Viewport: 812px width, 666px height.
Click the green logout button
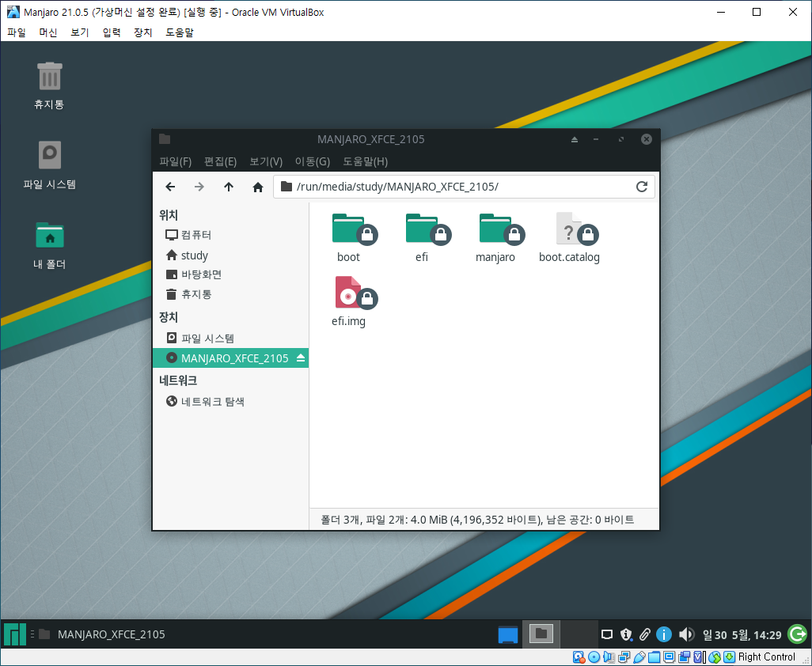coord(797,634)
